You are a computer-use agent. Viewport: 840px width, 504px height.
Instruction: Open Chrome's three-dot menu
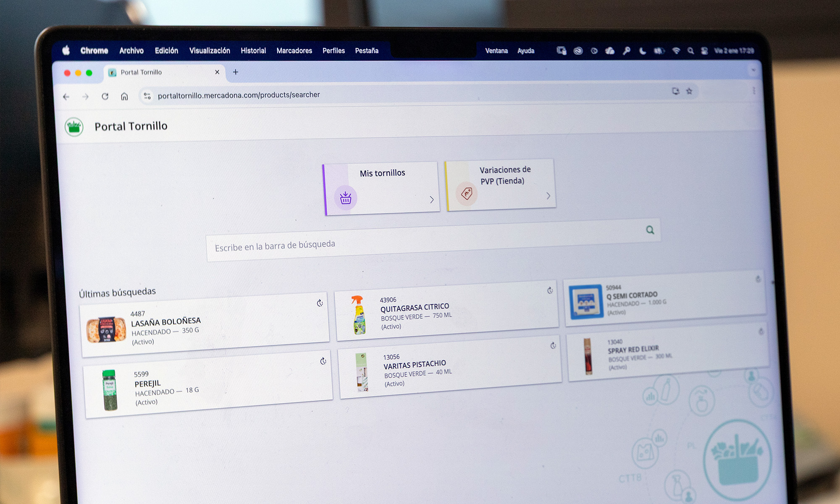(754, 91)
